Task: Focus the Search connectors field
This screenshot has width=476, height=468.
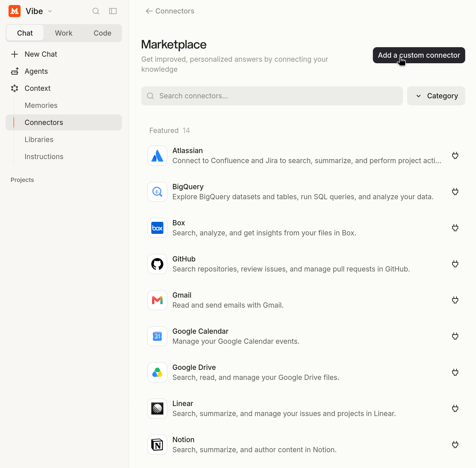Action: (272, 96)
